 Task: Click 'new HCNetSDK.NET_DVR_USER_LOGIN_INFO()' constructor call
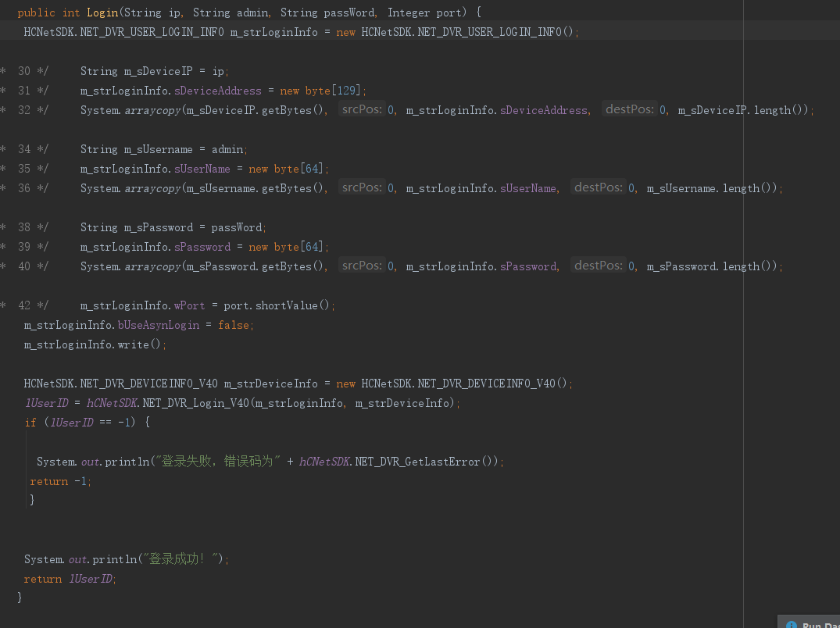tap(456, 32)
